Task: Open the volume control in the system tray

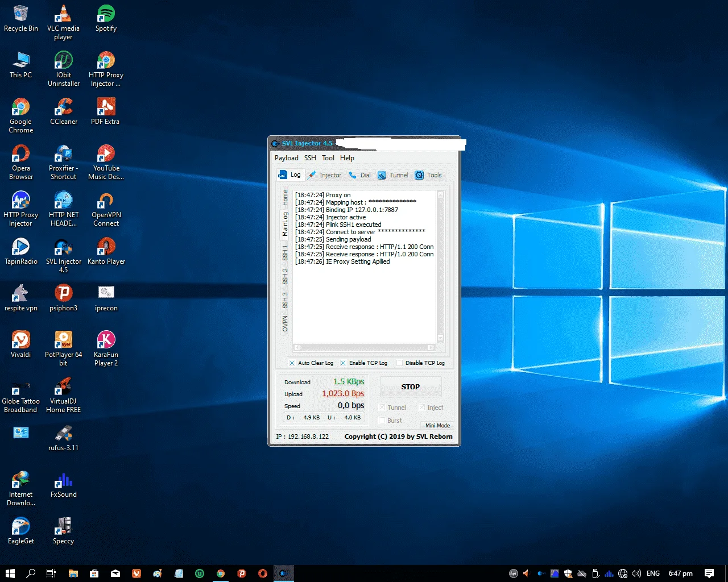Action: [x=636, y=573]
